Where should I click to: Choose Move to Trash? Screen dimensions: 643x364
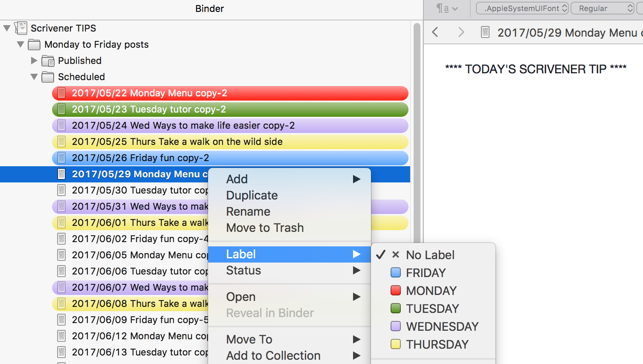[x=290, y=228]
